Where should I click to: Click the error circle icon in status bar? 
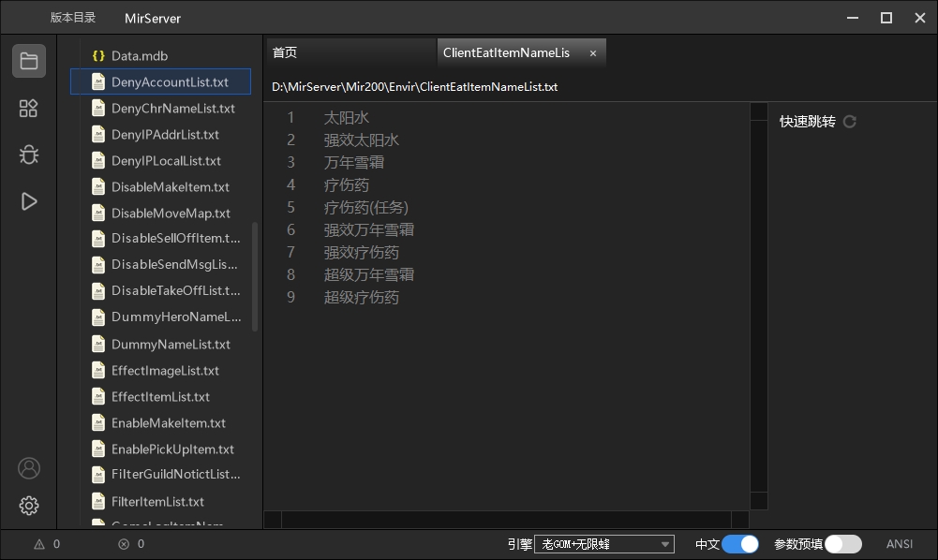click(x=124, y=544)
